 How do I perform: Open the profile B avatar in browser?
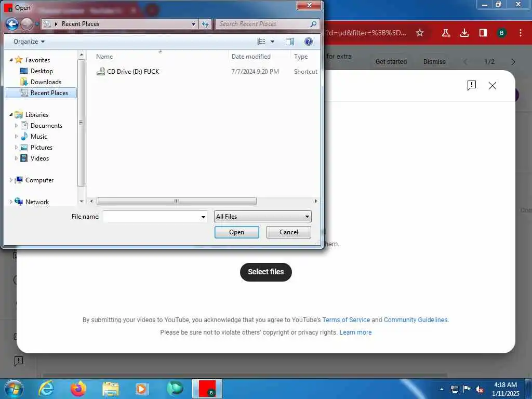(x=501, y=33)
